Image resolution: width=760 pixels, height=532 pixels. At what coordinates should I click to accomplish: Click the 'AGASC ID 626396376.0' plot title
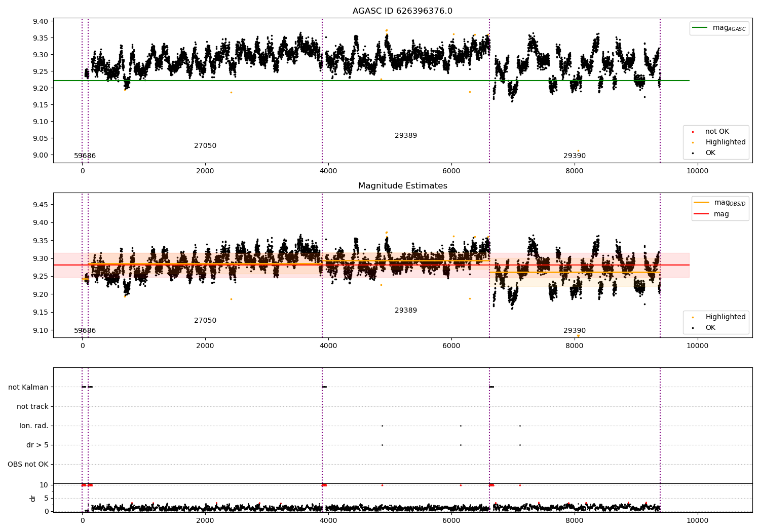[x=402, y=11]
